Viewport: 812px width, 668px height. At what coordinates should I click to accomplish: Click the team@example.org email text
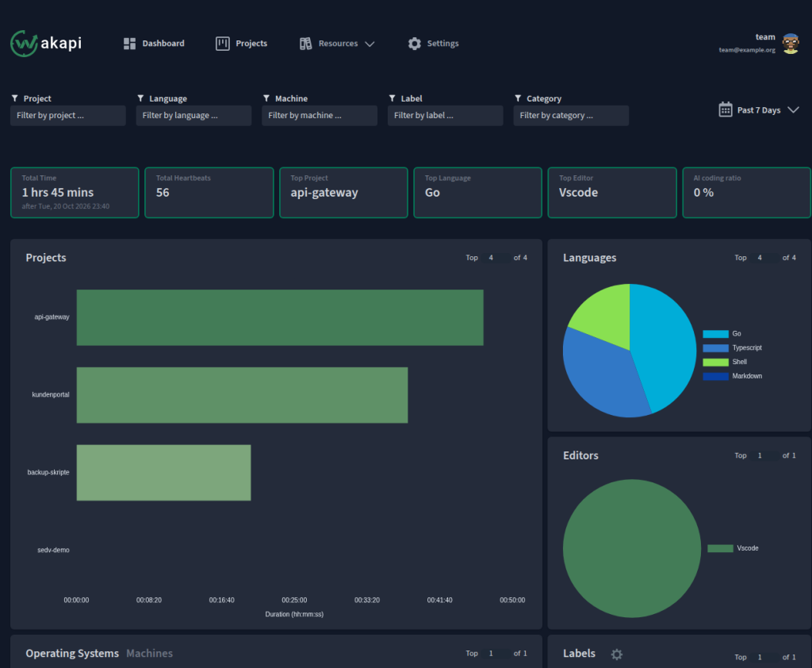(x=747, y=50)
